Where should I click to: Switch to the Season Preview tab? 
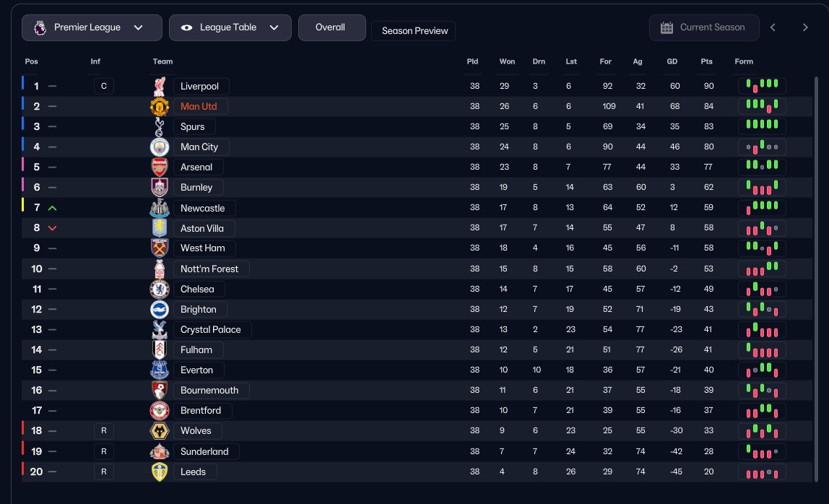pos(414,31)
